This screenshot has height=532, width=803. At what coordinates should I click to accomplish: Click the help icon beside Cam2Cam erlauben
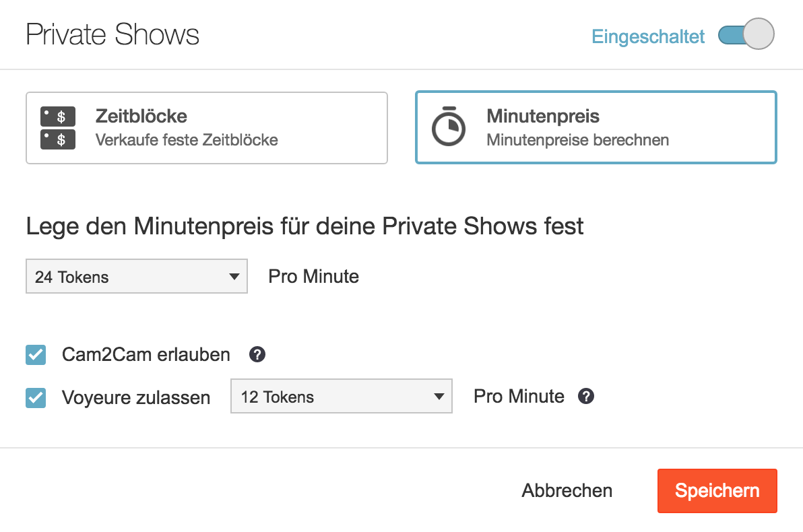[x=257, y=354]
